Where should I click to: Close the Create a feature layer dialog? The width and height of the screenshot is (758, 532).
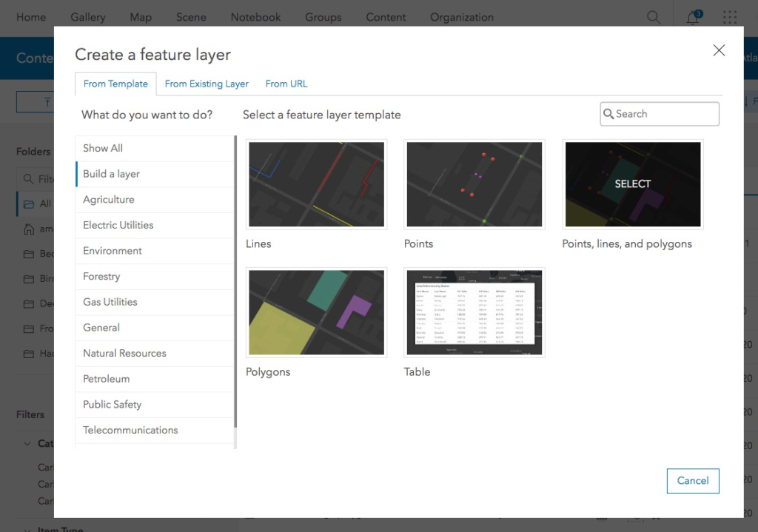(718, 50)
